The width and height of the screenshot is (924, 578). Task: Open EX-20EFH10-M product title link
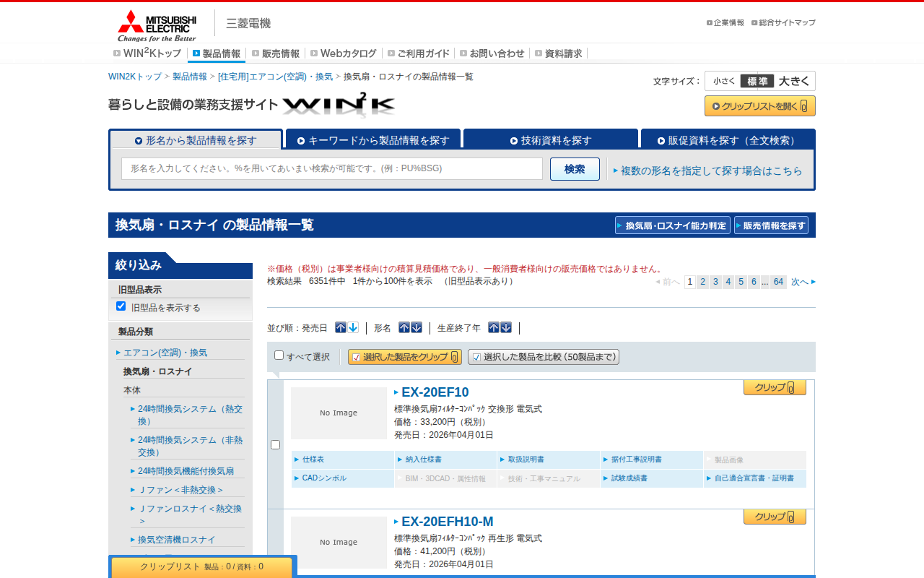tap(448, 522)
